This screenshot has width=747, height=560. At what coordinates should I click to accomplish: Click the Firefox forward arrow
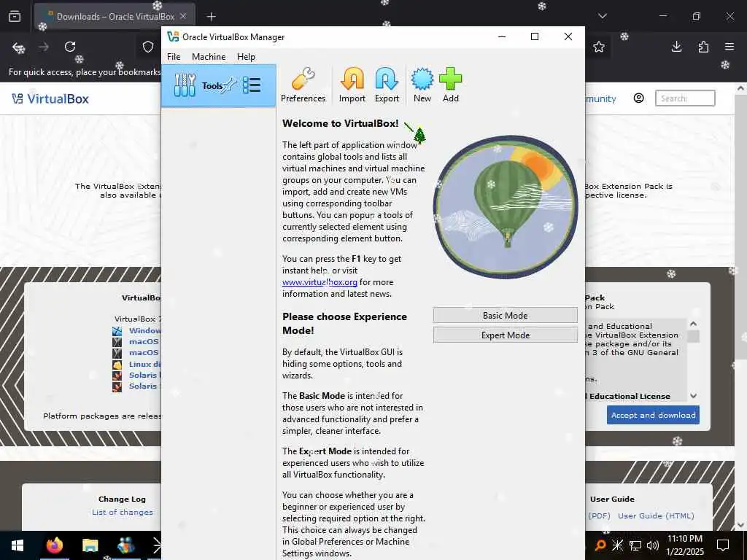coord(44,47)
